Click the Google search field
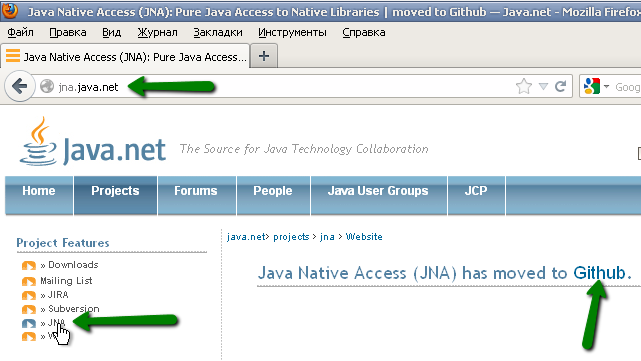Image resolution: width=641 pixels, height=361 pixels. pyautogui.click(x=627, y=87)
